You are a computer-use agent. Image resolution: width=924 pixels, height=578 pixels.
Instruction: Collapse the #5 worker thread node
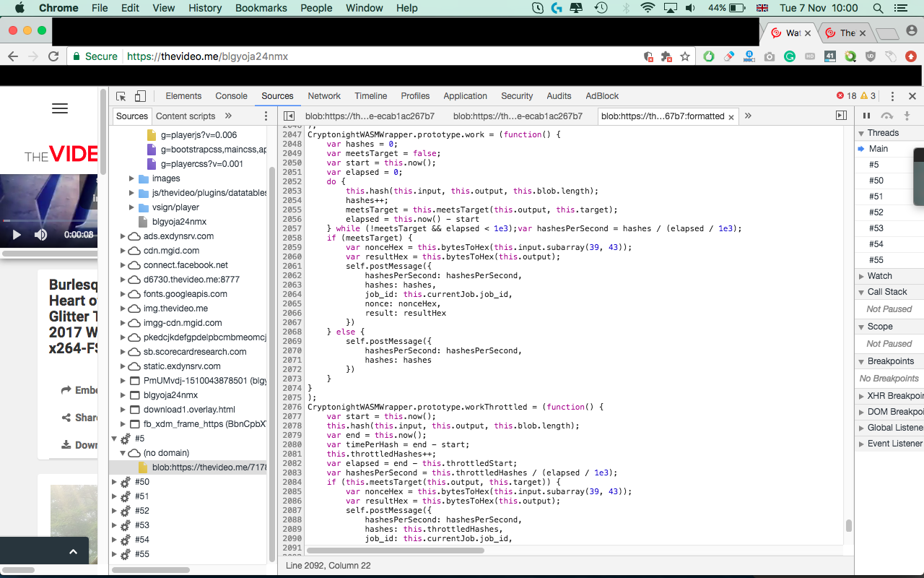pos(114,439)
